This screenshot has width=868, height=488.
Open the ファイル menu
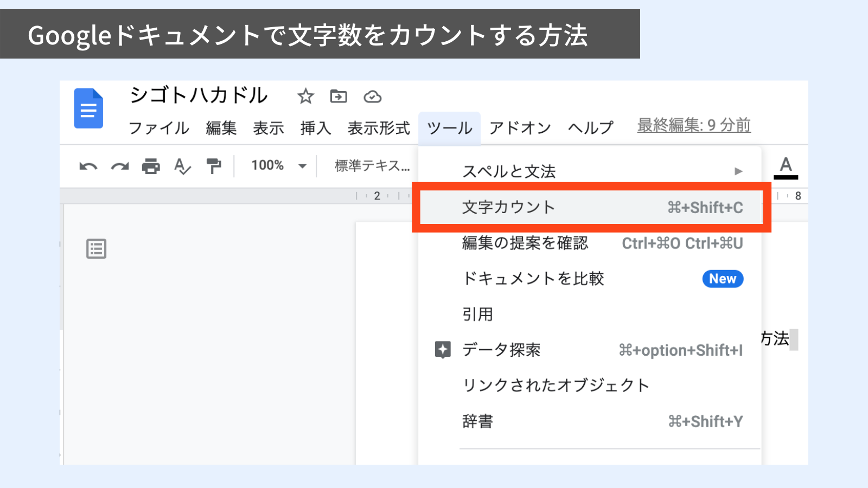158,128
